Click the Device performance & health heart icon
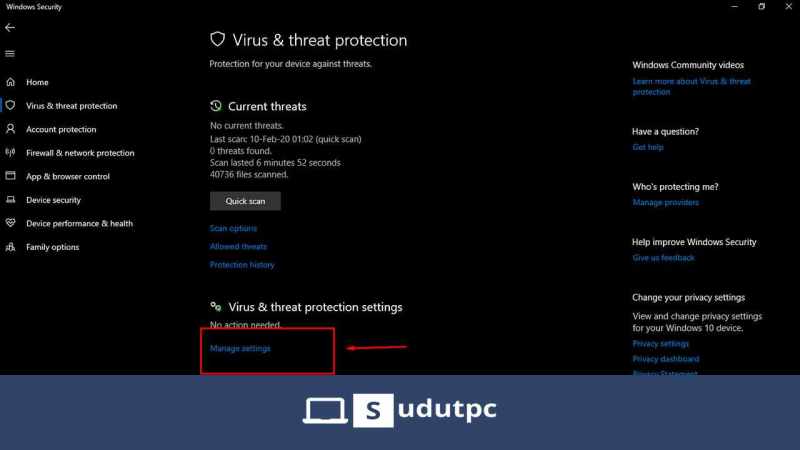The image size is (800, 450). click(10, 223)
